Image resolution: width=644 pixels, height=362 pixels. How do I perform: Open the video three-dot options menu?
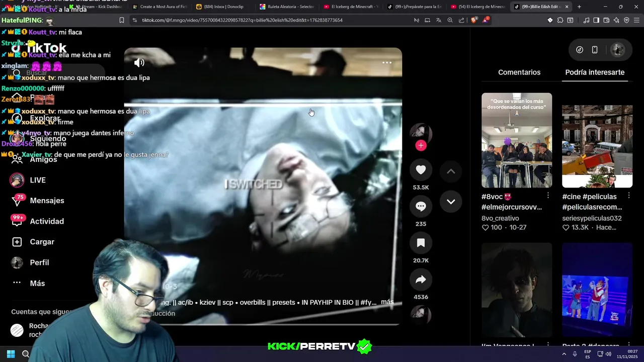pyautogui.click(x=387, y=62)
